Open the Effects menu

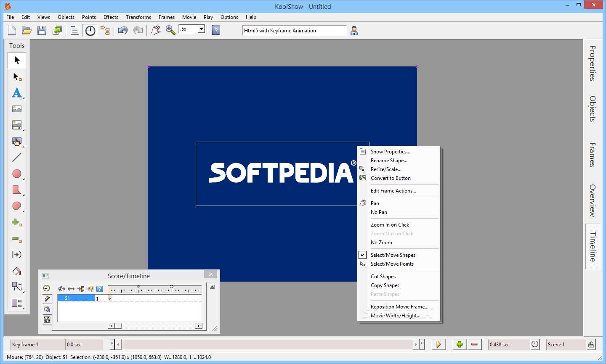click(x=111, y=17)
